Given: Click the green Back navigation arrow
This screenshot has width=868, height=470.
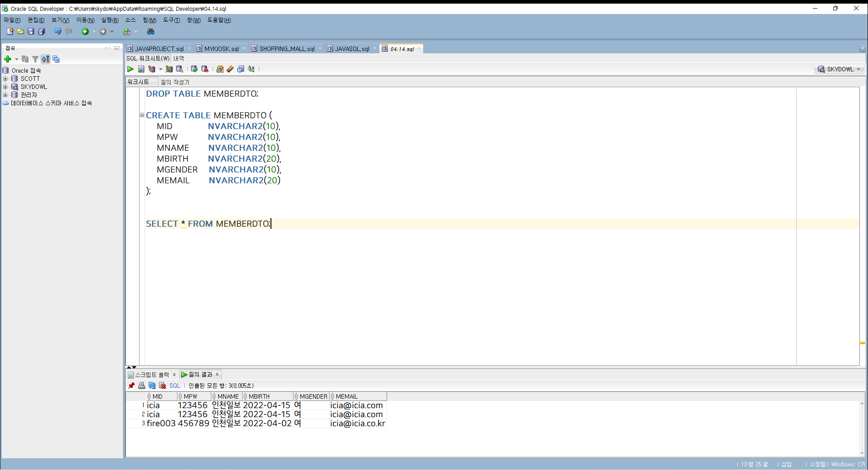Looking at the screenshot, I should tap(85, 32).
